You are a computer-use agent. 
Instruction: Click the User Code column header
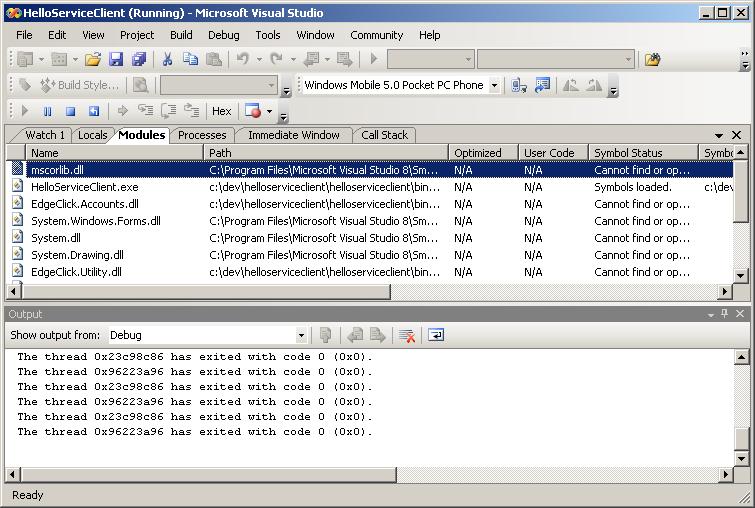point(553,153)
